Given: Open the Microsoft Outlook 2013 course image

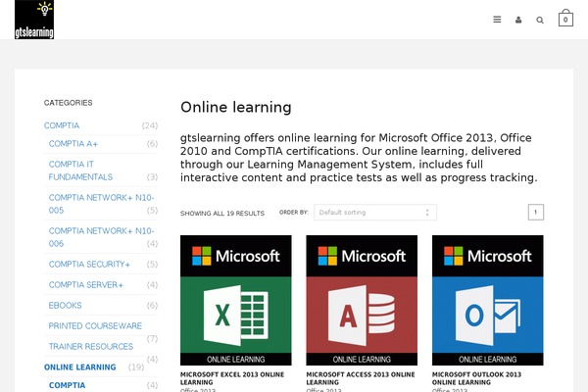Looking at the screenshot, I should (x=487, y=300).
